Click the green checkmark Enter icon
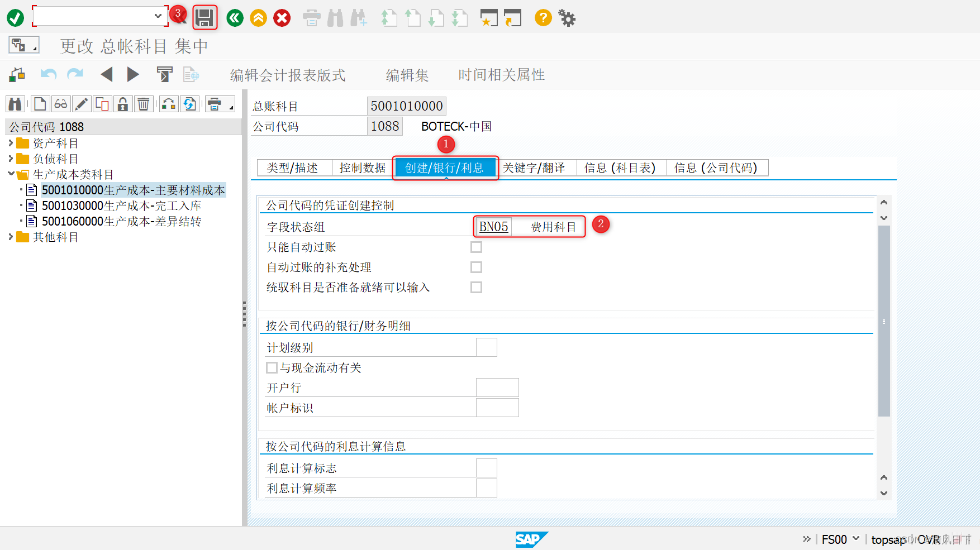 (x=15, y=17)
